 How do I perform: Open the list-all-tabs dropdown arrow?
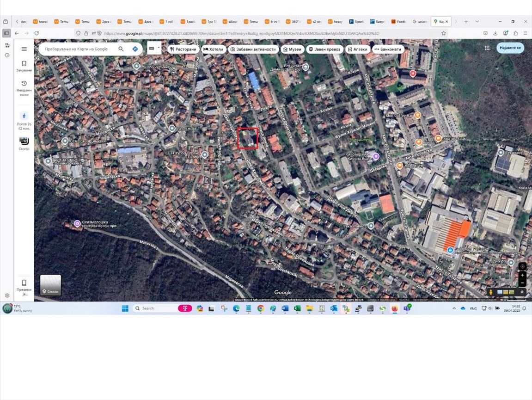point(477,22)
